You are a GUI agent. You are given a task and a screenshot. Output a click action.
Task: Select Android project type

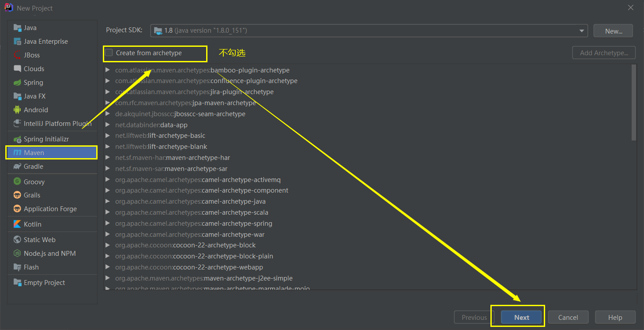(x=52, y=110)
